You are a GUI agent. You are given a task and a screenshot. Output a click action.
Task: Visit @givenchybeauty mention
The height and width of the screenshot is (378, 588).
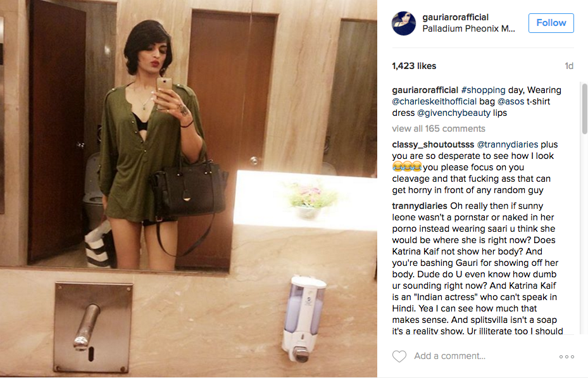[454, 113]
